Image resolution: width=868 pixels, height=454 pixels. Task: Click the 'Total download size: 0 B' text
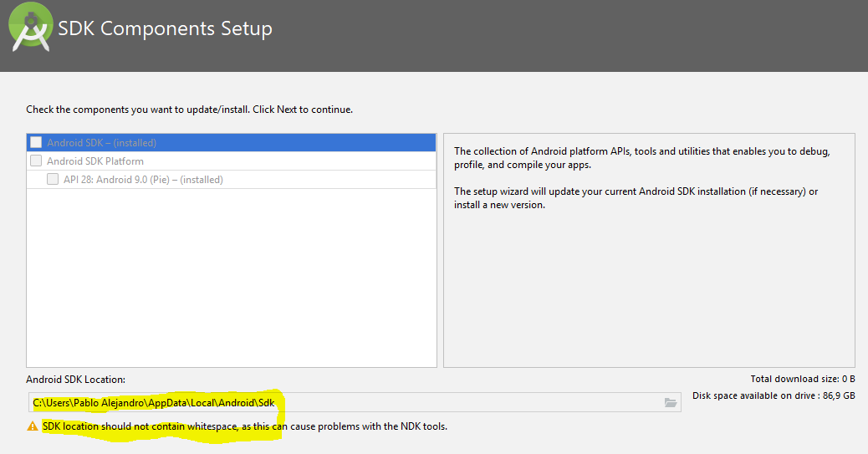coord(803,379)
